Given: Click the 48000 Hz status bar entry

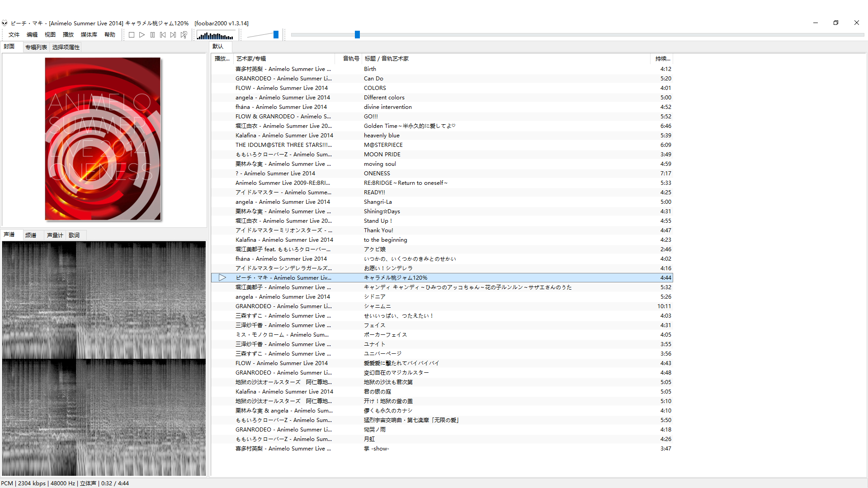Looking at the screenshot, I should click(63, 483).
